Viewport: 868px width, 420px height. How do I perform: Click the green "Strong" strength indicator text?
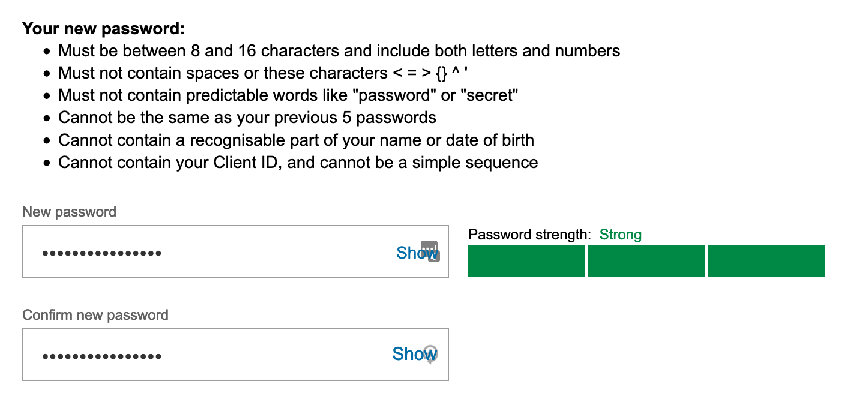[621, 235]
